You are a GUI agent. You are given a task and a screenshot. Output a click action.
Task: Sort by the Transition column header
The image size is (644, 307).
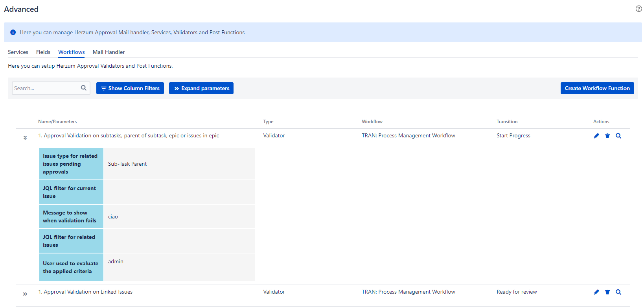(x=507, y=122)
